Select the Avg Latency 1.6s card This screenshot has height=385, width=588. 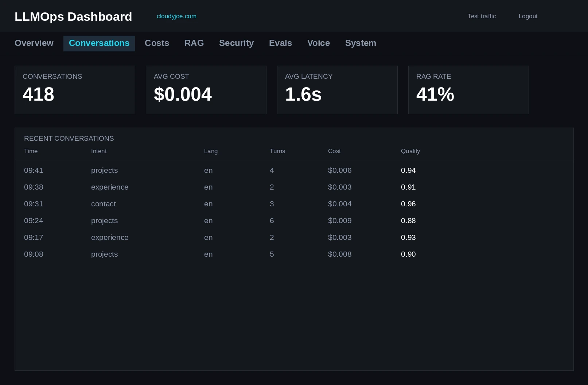pyautogui.click(x=337, y=90)
